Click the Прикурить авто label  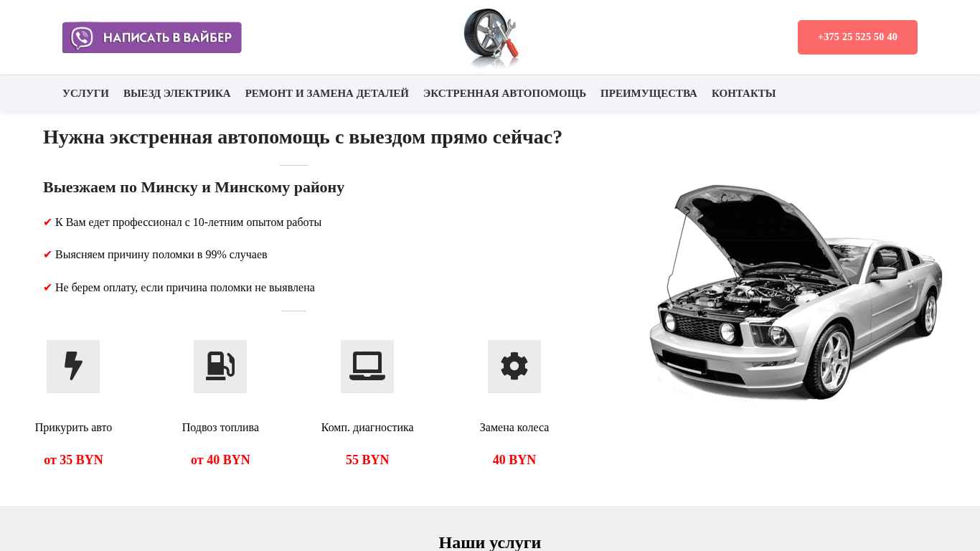pos(73,428)
